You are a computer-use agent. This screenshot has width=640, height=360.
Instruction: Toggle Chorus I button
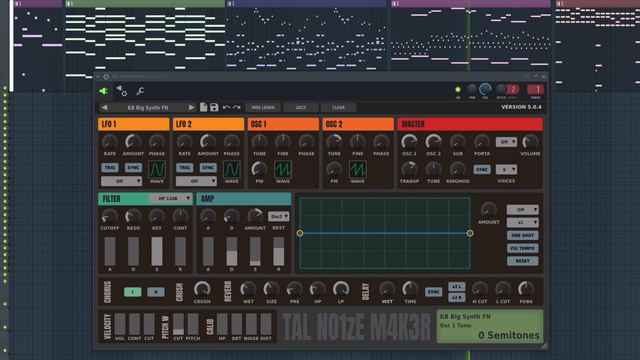(133, 292)
